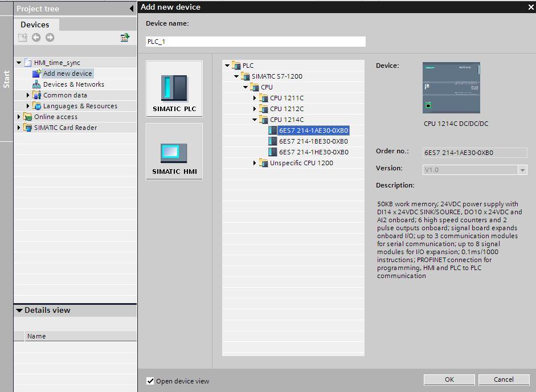This screenshot has width=536, height=392.
Task: Click the SIMATIC Card Reader icon
Action: pyautogui.click(x=28, y=128)
